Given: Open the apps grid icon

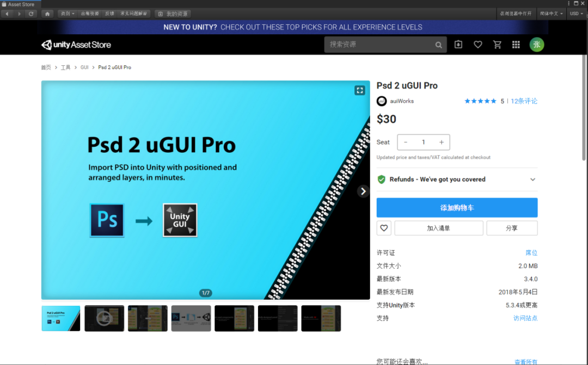Looking at the screenshot, I should tap(516, 45).
